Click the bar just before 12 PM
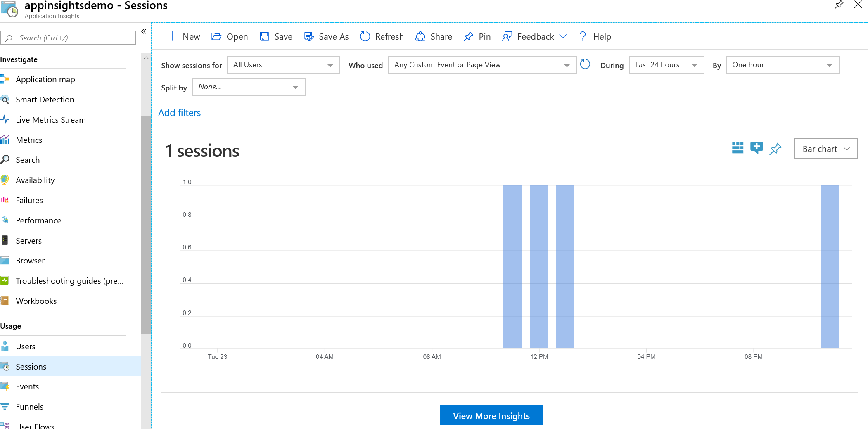The width and height of the screenshot is (868, 429). (x=512, y=267)
